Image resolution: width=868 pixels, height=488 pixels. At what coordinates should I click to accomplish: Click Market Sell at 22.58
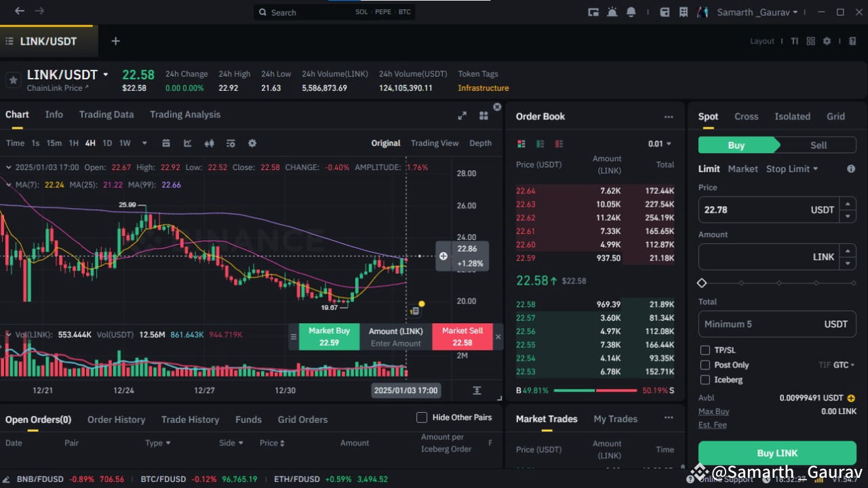pyautogui.click(x=462, y=337)
